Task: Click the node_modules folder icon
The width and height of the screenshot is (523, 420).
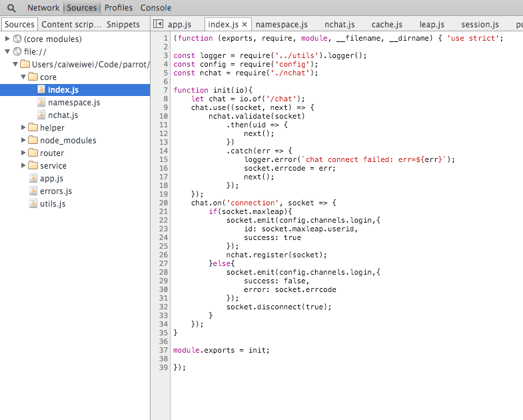Action: tap(33, 141)
